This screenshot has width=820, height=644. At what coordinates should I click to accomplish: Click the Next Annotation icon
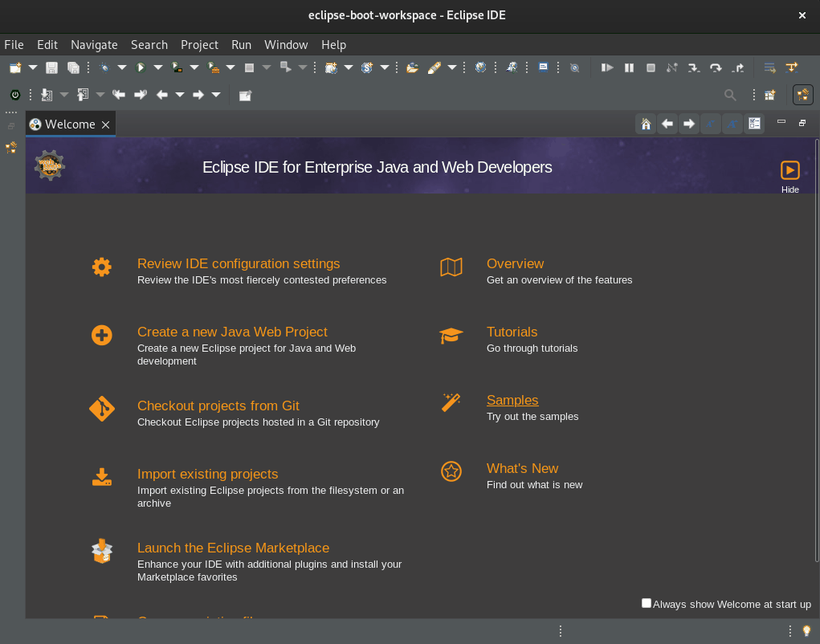(46, 95)
